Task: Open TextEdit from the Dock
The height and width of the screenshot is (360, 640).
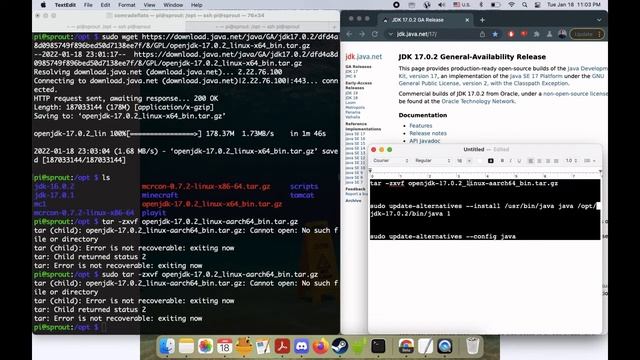Action: click(425, 346)
